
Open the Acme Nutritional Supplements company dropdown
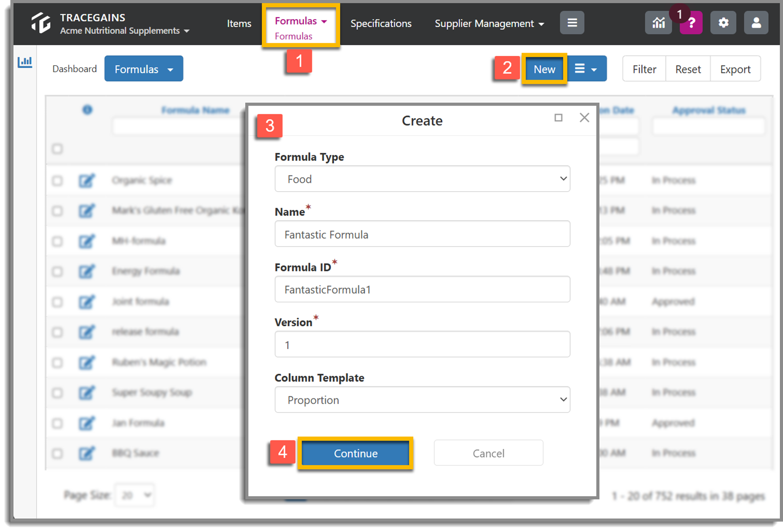(125, 31)
